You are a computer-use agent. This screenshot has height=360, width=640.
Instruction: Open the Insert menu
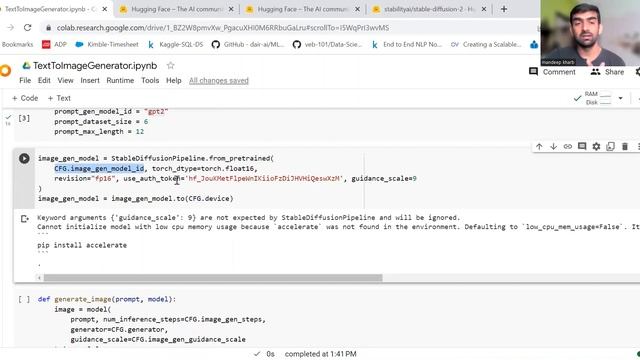click(90, 80)
